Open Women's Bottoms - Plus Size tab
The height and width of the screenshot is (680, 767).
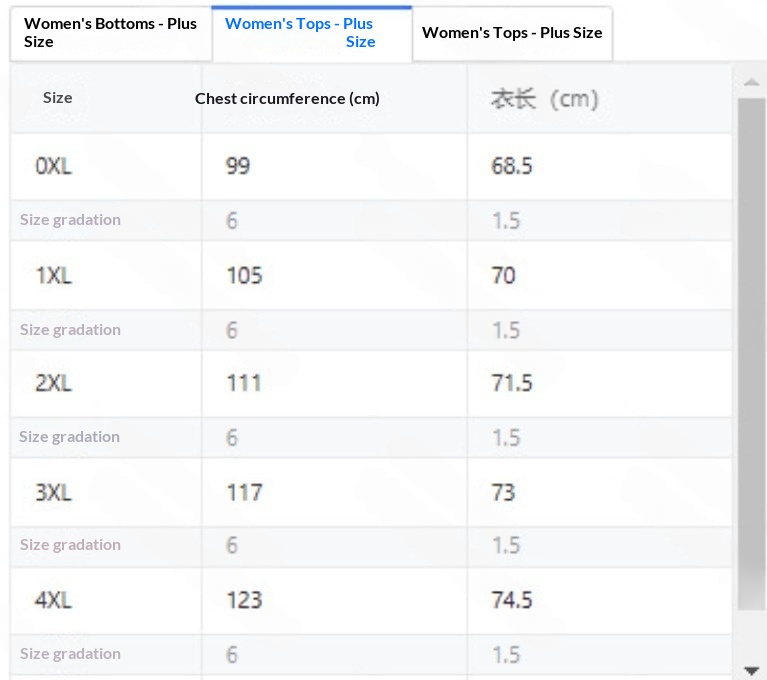(110, 33)
